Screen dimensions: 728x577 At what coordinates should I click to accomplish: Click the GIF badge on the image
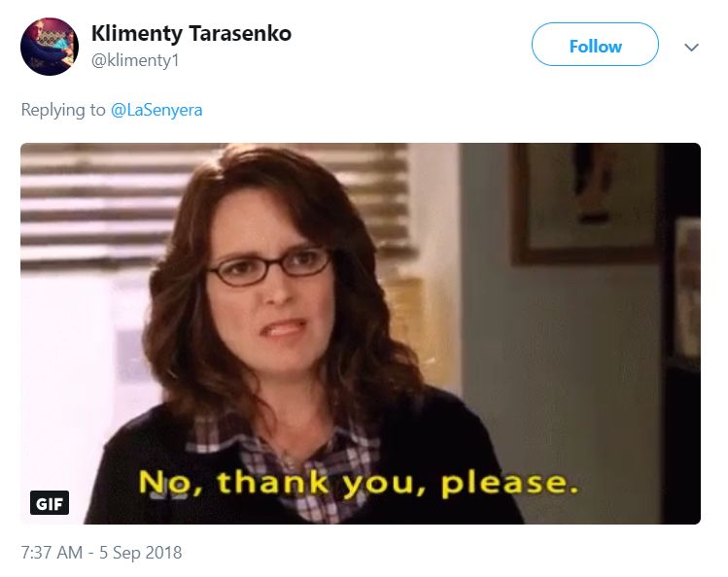(x=50, y=503)
